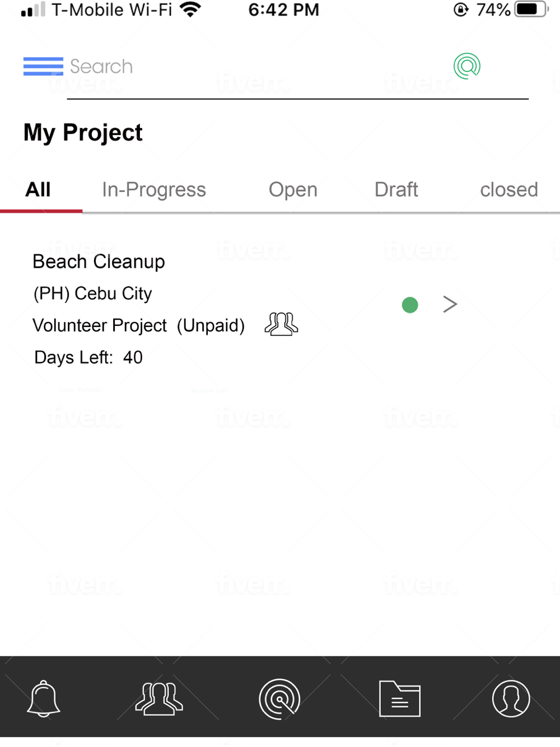
Task: Tap the Days Left: 40 line
Action: pyautogui.click(x=88, y=357)
